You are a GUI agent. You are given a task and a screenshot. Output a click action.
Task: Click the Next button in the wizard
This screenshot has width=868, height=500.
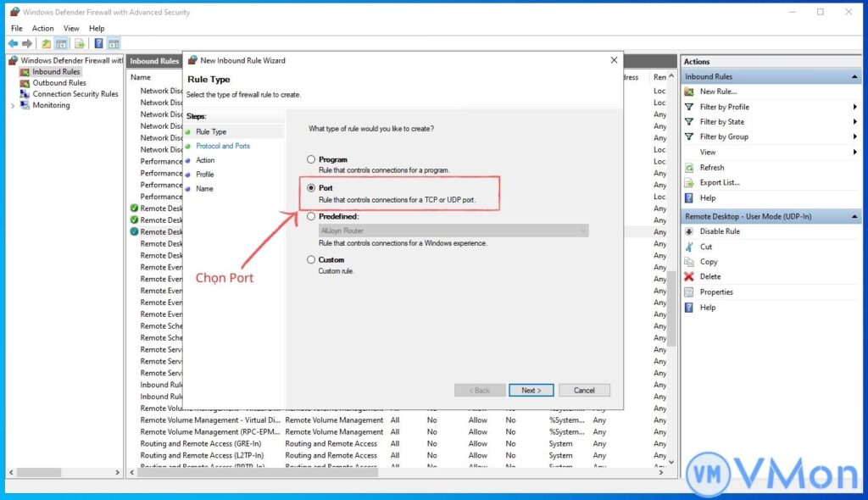pyautogui.click(x=531, y=390)
